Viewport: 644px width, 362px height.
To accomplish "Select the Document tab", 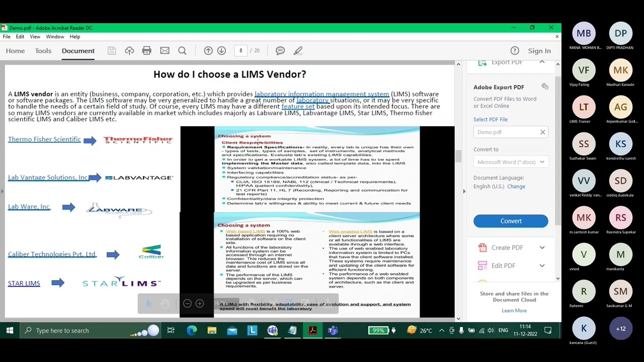I will 78,51.
